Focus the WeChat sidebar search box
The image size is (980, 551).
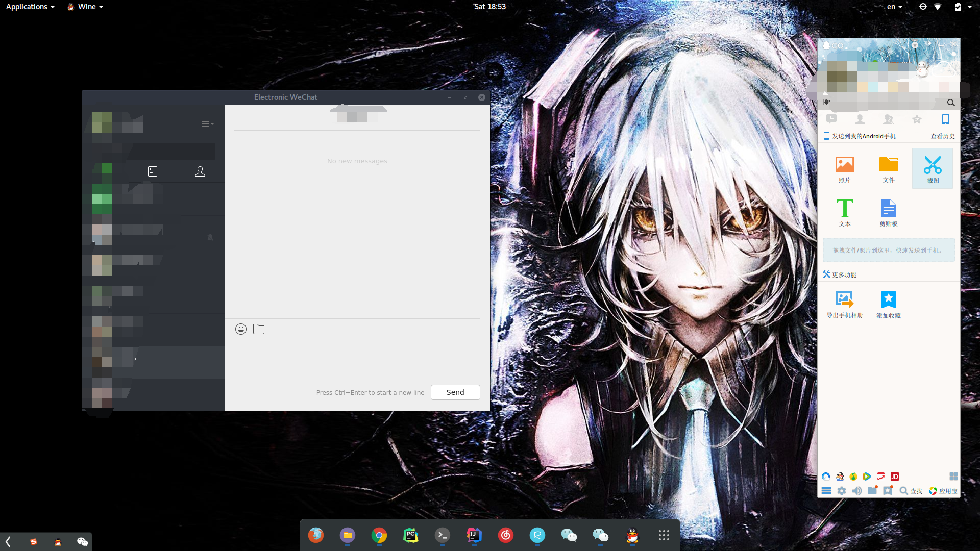pos(153,152)
